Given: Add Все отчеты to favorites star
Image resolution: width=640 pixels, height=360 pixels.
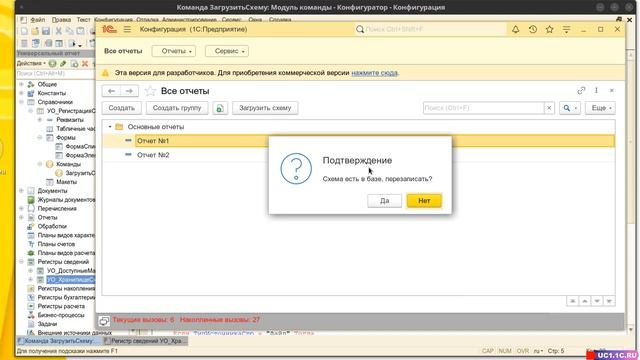Looking at the screenshot, I should [x=150, y=91].
